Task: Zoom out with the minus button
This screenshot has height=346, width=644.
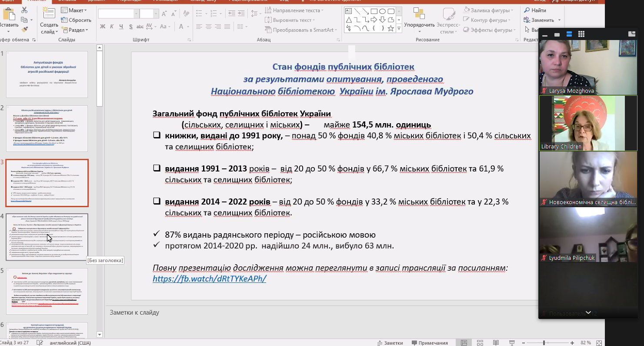Action: pos(523,343)
